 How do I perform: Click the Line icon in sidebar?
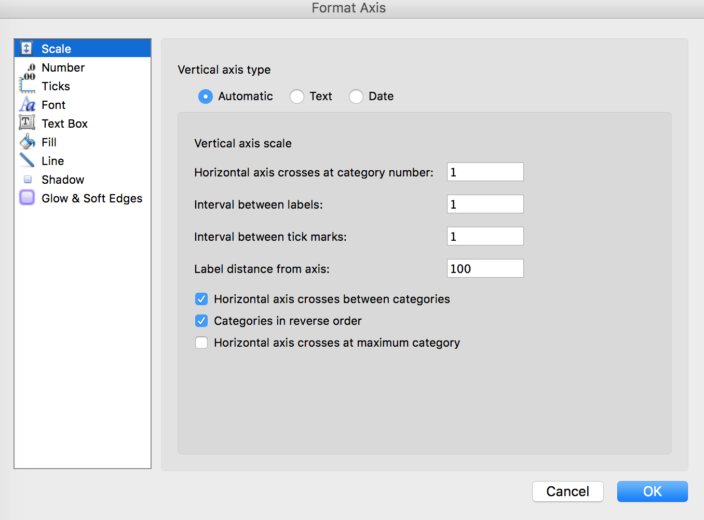(x=27, y=160)
